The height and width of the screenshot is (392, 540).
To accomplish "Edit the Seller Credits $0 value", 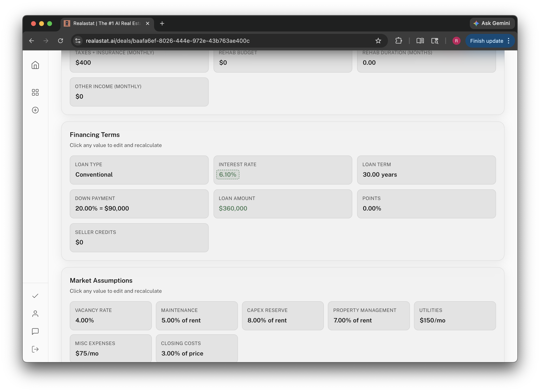I will point(79,242).
